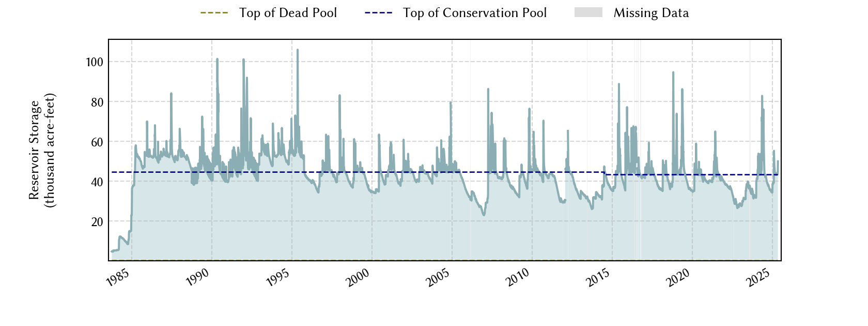
Task: Click the y-axis tick label 40
Action: (97, 182)
